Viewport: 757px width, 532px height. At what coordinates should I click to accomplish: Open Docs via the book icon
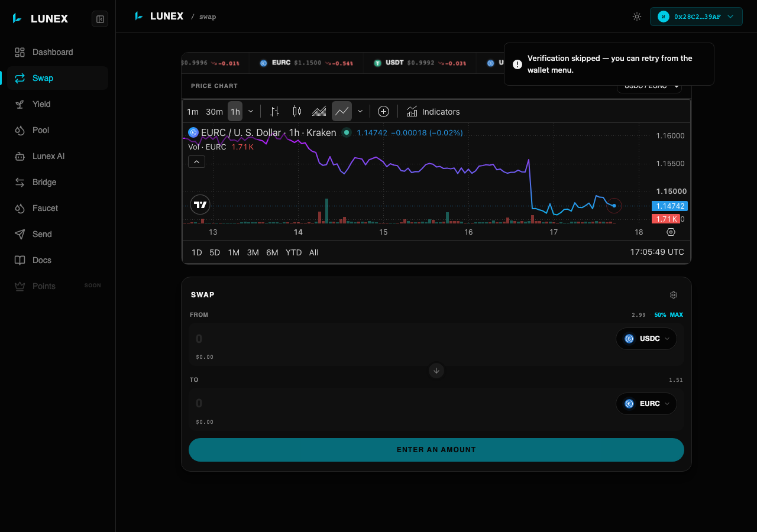click(x=20, y=260)
